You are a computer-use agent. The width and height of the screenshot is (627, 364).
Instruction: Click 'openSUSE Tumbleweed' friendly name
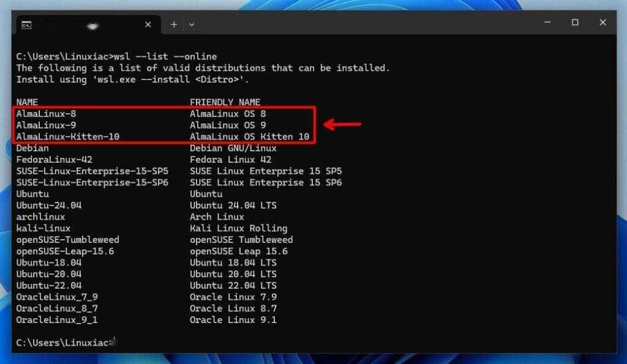[x=241, y=240]
